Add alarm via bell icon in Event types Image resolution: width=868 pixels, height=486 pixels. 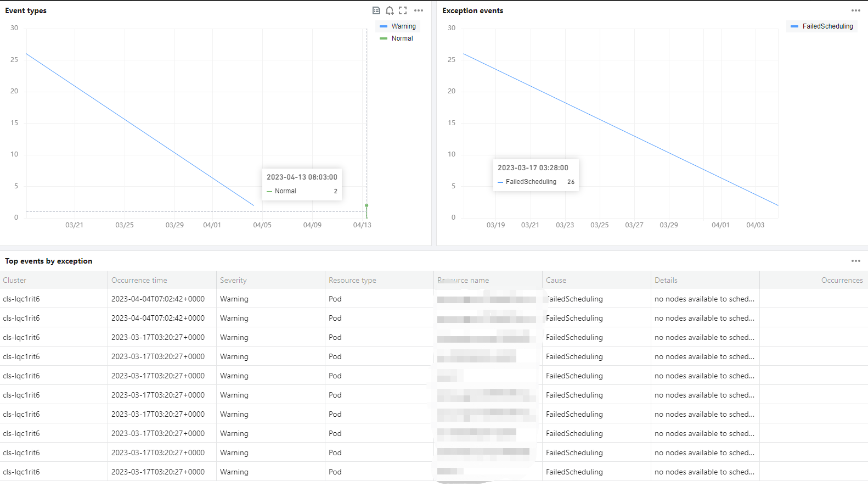(390, 10)
